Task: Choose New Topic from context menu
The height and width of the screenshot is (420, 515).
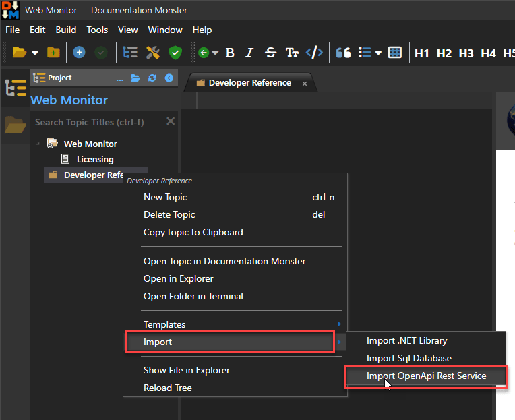Action: pos(235,197)
